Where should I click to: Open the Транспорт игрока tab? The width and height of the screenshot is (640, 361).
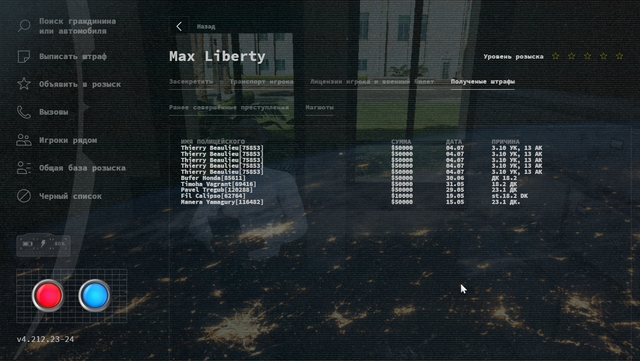point(261,81)
